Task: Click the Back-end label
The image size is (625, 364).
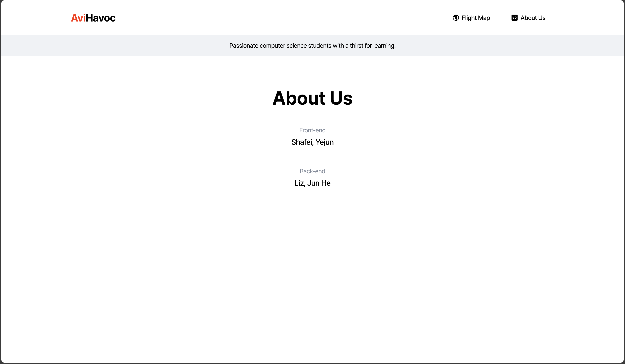Action: pyautogui.click(x=312, y=171)
